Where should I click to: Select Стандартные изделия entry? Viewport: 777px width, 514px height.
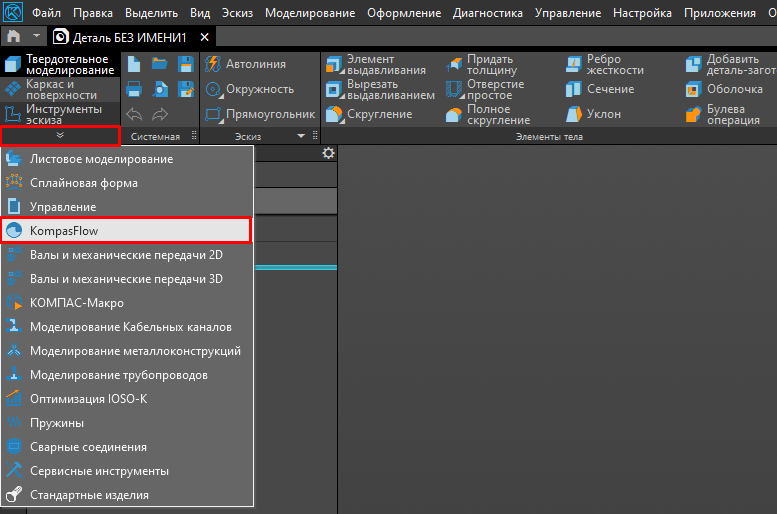click(x=127, y=495)
